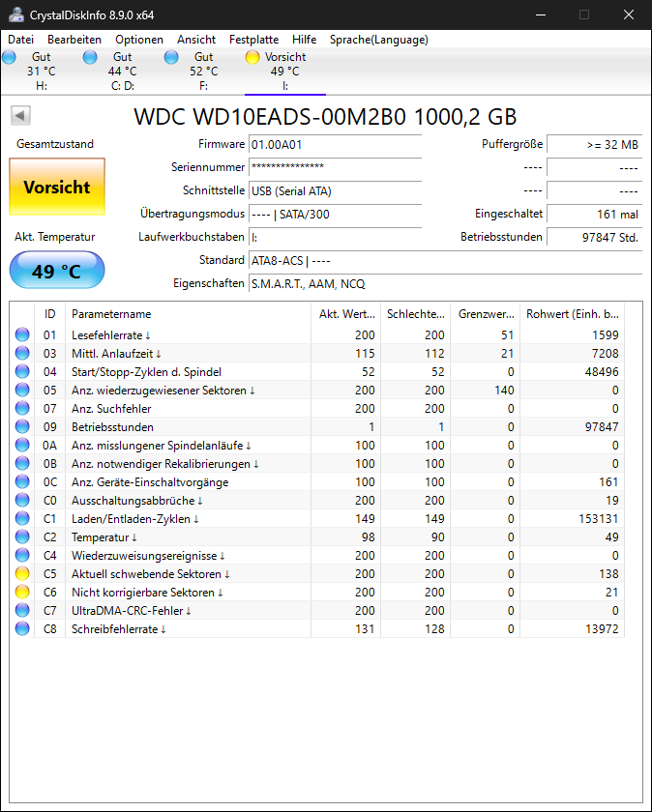Open the Hilfe menu
Viewport: 652px width, 812px height.
point(304,40)
